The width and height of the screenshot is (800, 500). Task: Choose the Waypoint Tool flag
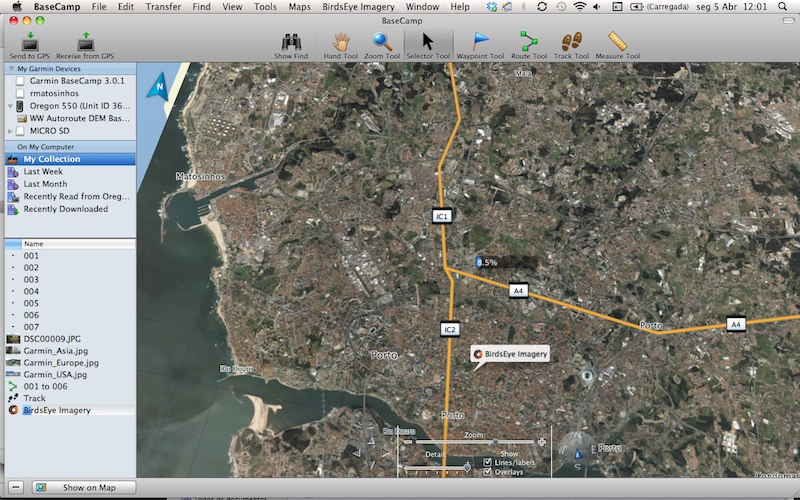[479, 42]
